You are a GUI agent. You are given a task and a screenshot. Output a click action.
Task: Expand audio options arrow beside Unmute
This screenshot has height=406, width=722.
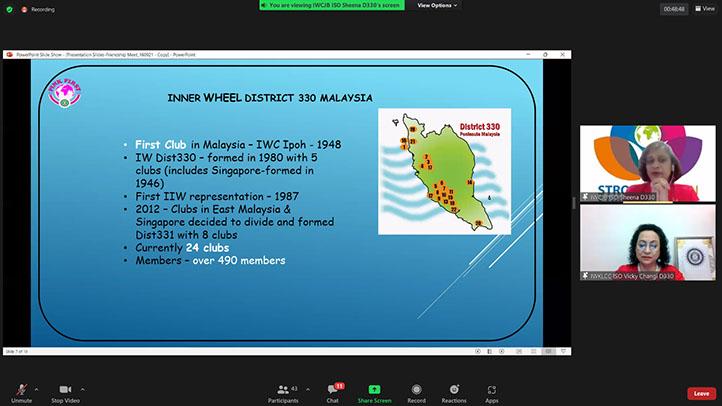(37, 389)
